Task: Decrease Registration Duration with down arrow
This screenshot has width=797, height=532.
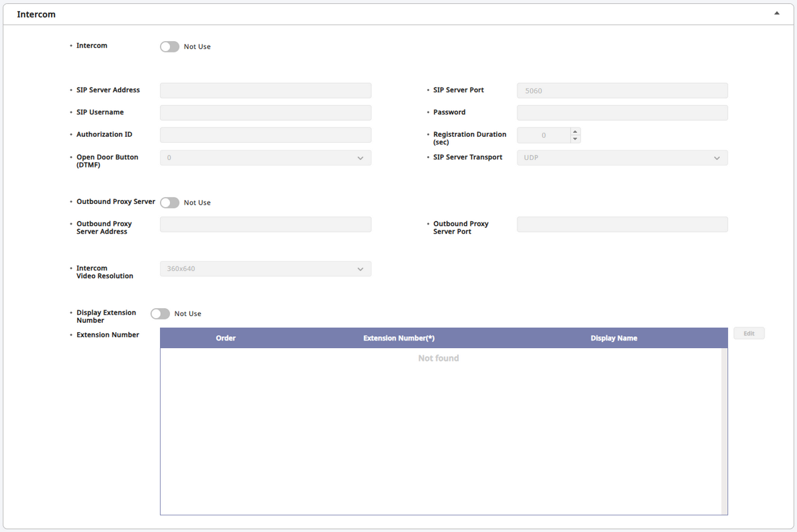Action: (575, 139)
